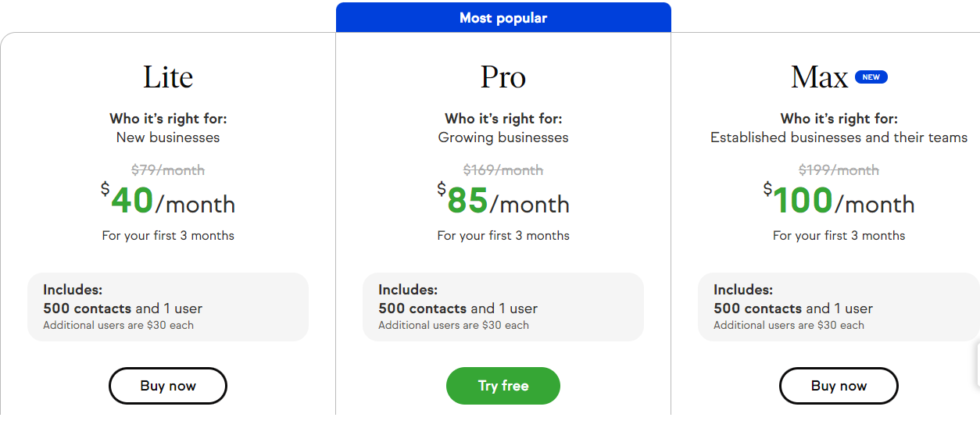Screen dimensions: 980x421
Task: Click the floating widget tab at right edge
Action: point(977,366)
